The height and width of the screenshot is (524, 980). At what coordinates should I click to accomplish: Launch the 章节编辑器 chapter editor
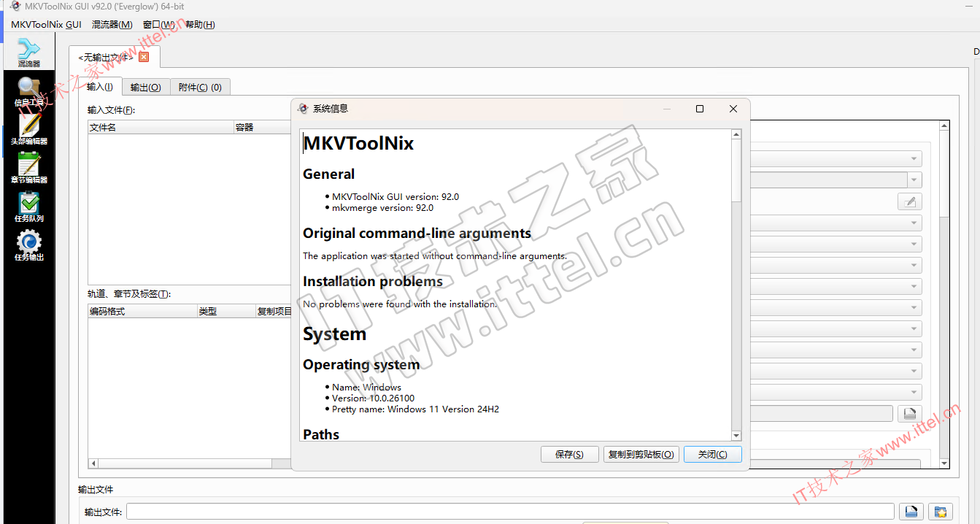29,169
